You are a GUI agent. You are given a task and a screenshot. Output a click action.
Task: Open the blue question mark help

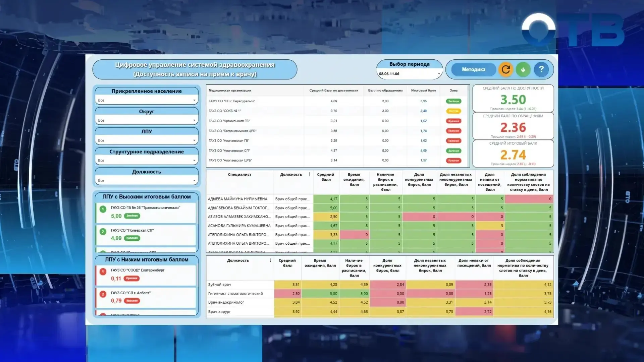click(x=541, y=69)
